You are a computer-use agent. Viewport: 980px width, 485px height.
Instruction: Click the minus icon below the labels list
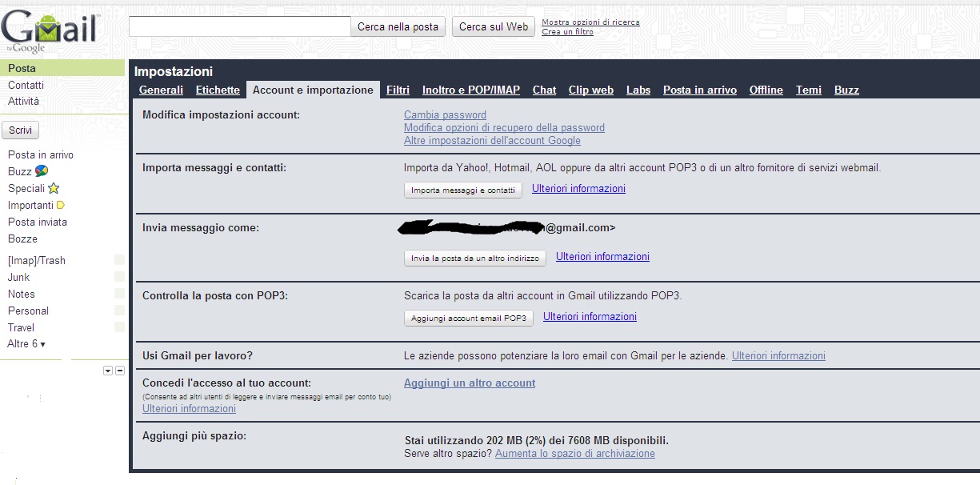point(120,371)
